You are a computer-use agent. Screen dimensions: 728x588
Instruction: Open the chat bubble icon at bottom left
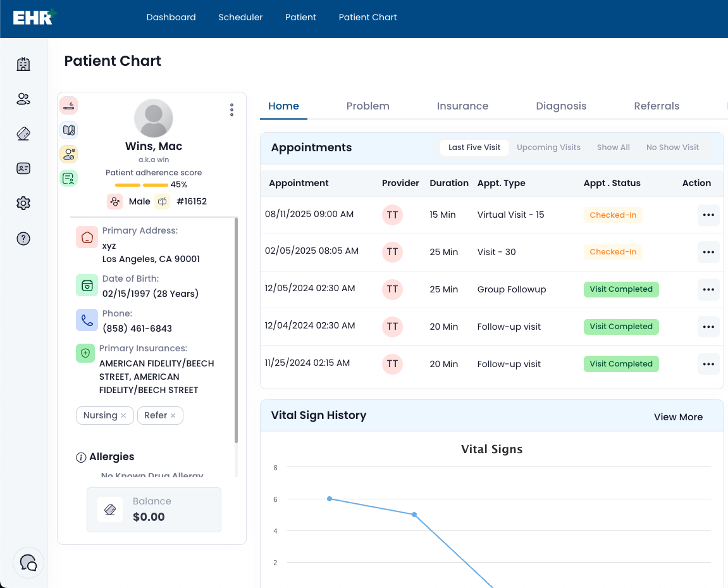point(28,563)
